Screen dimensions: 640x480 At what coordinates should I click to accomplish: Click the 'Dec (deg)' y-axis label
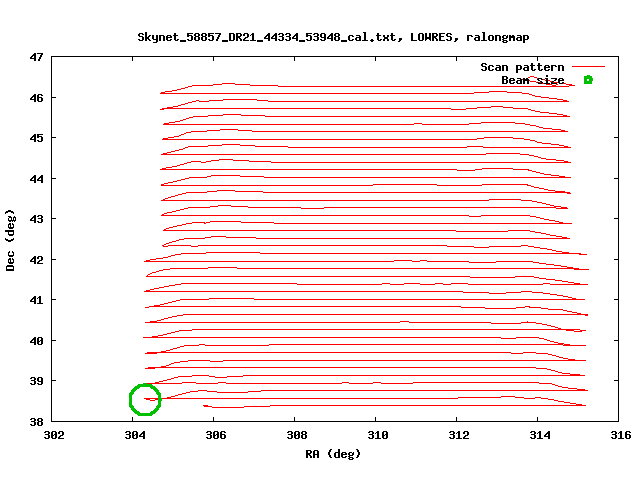click(x=10, y=240)
